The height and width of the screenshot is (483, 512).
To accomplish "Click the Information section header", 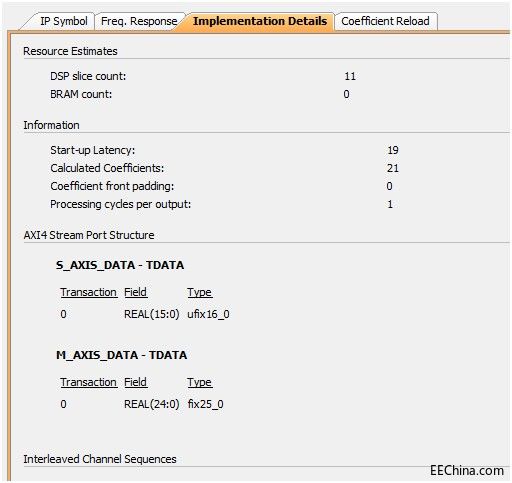I will (51, 125).
